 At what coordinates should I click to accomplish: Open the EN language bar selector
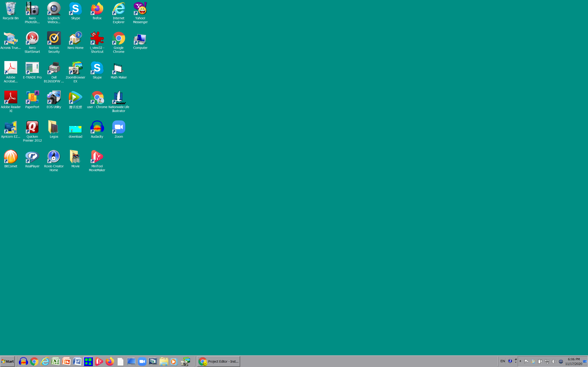point(503,361)
